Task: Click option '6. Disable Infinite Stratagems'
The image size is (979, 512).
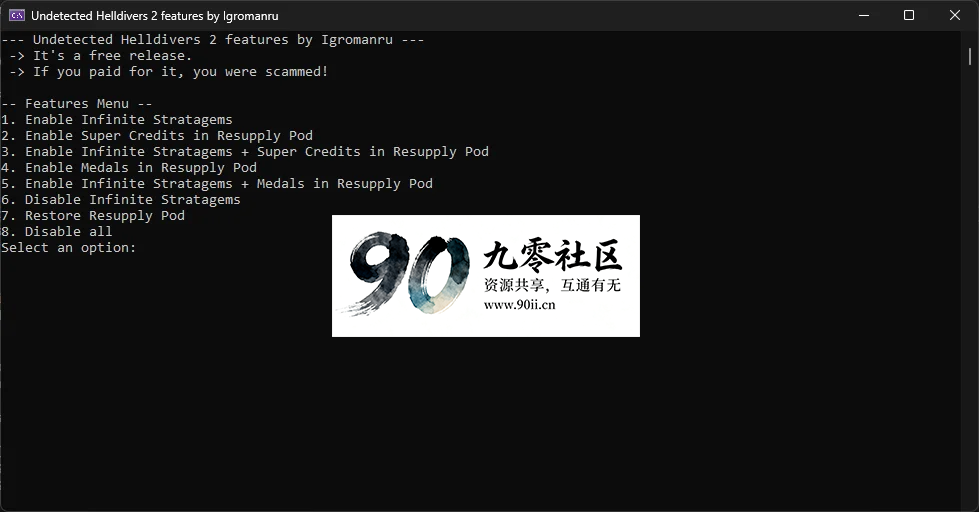Action: coord(121,200)
